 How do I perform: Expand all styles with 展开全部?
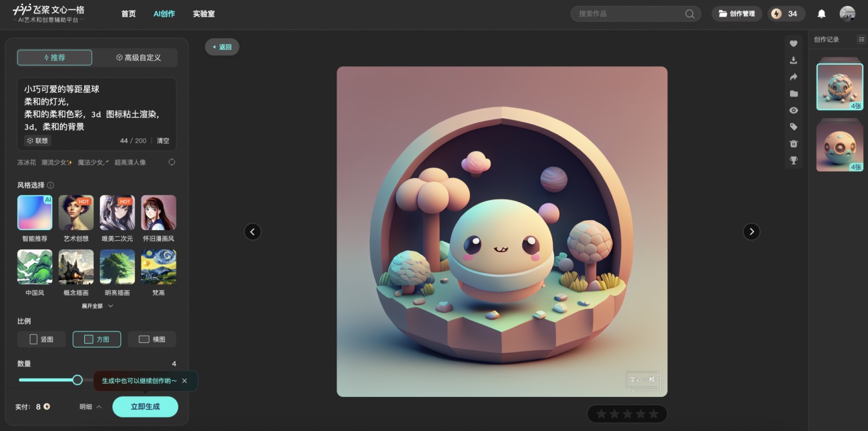tap(97, 306)
